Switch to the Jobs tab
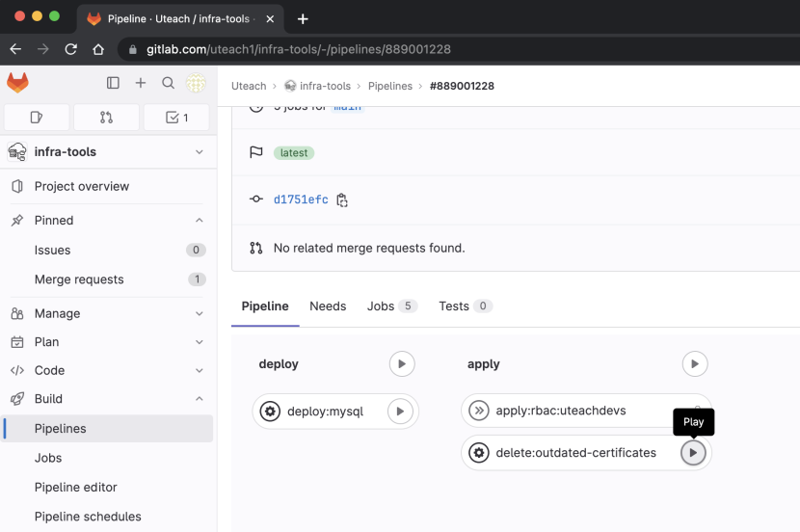The image size is (800, 532). point(392,306)
